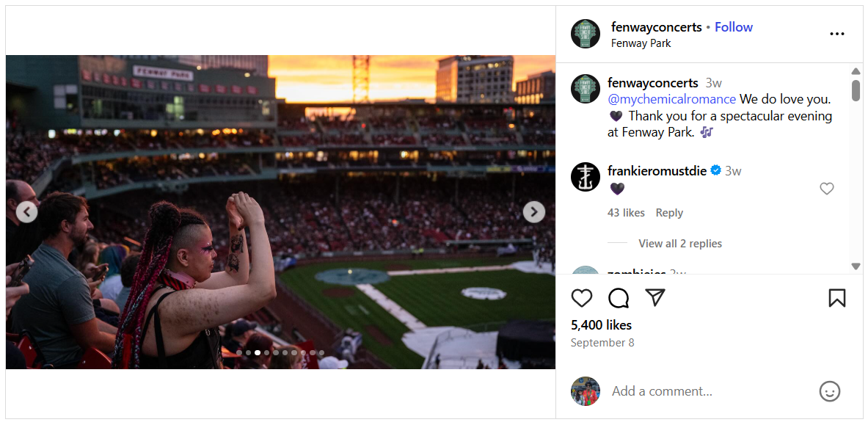Open comments via the speech bubble icon
This screenshot has width=868, height=425.
(x=618, y=298)
